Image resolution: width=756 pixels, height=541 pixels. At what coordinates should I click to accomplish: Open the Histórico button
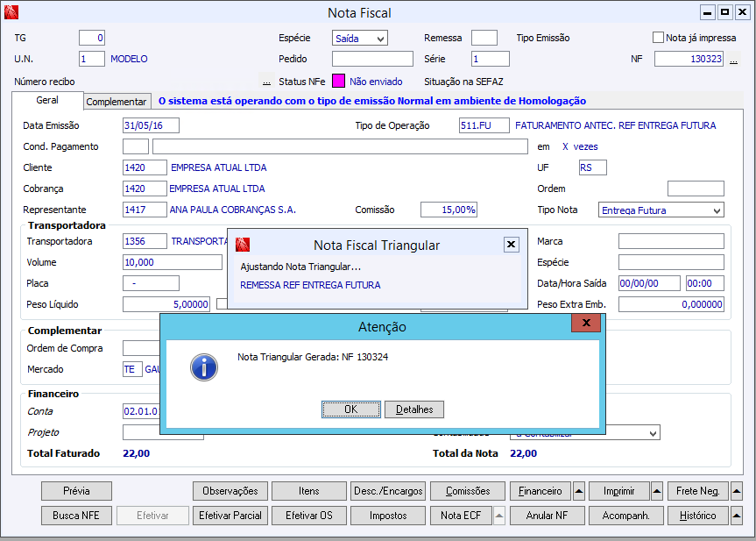[697, 516]
